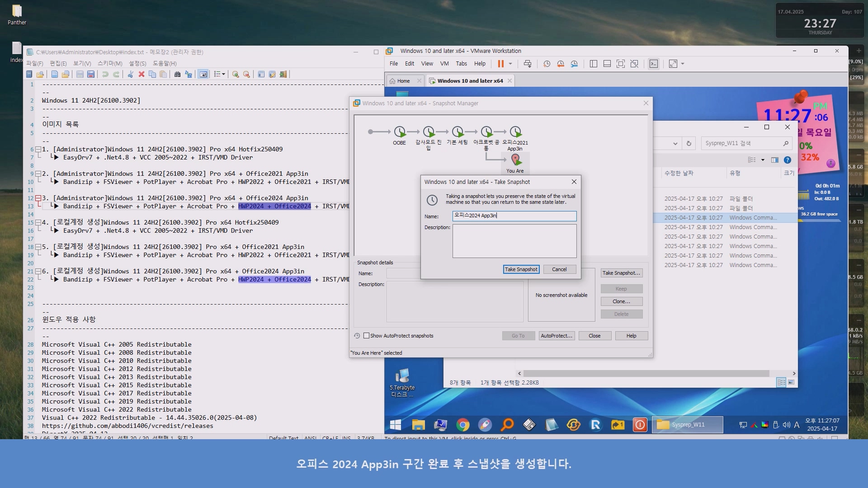Click the red X delete icon
This screenshot has width=868, height=488.
142,74
